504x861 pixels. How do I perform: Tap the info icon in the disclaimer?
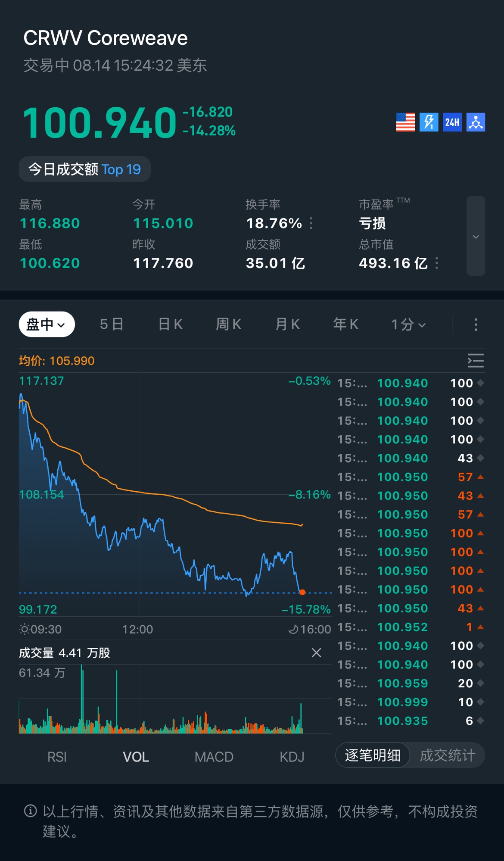pos(30,811)
